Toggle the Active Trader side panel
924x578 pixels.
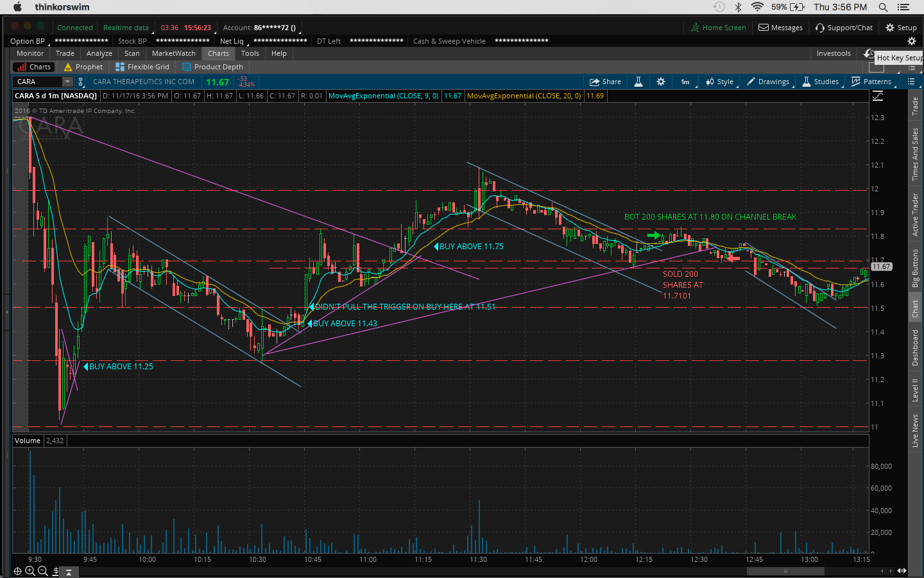pos(916,215)
